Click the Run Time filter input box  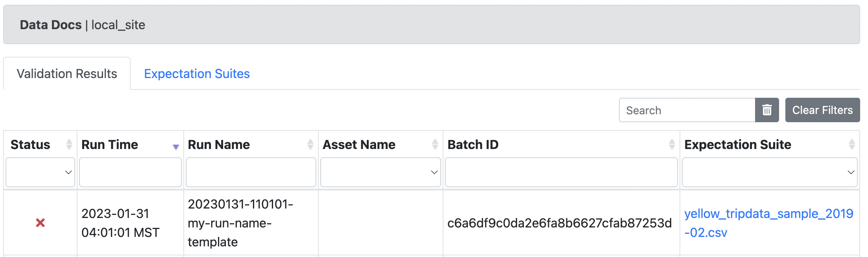130,172
